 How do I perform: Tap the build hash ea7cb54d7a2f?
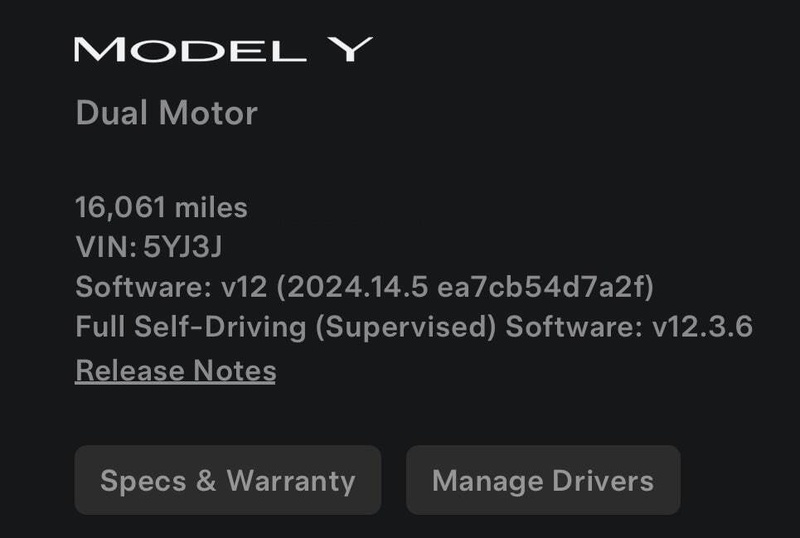tap(541, 287)
